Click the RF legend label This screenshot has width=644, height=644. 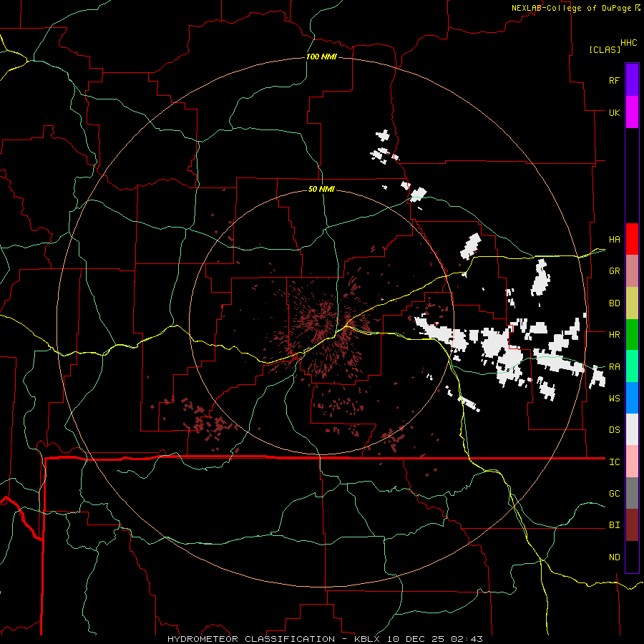pos(614,80)
